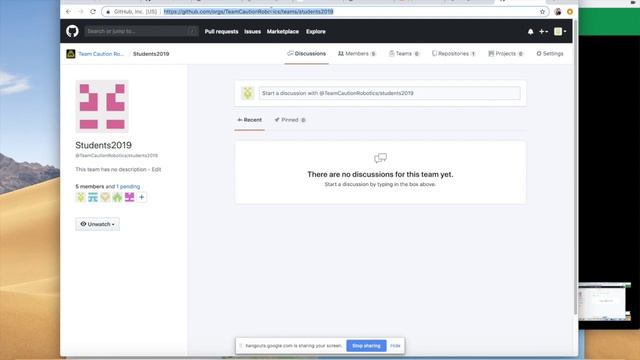Image resolution: width=640 pixels, height=360 pixels.
Task: Click the Team Caution Robotics org avatar
Action: pyautogui.click(x=71, y=54)
